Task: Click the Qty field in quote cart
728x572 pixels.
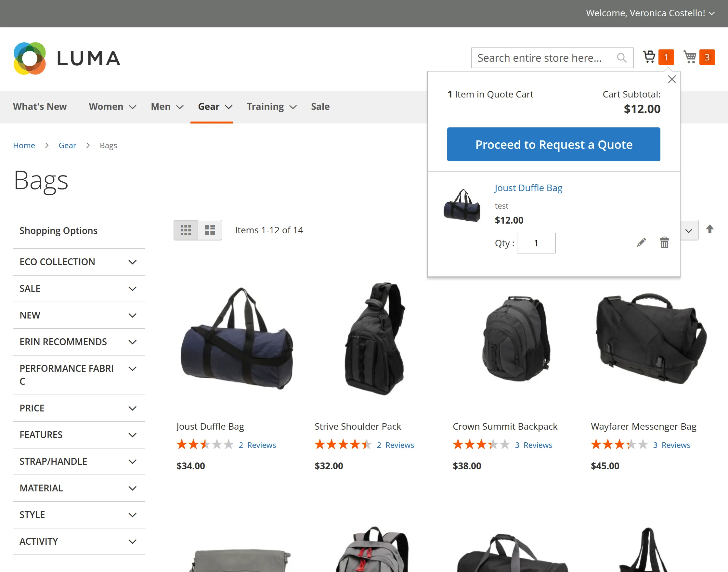Action: pyautogui.click(x=536, y=243)
